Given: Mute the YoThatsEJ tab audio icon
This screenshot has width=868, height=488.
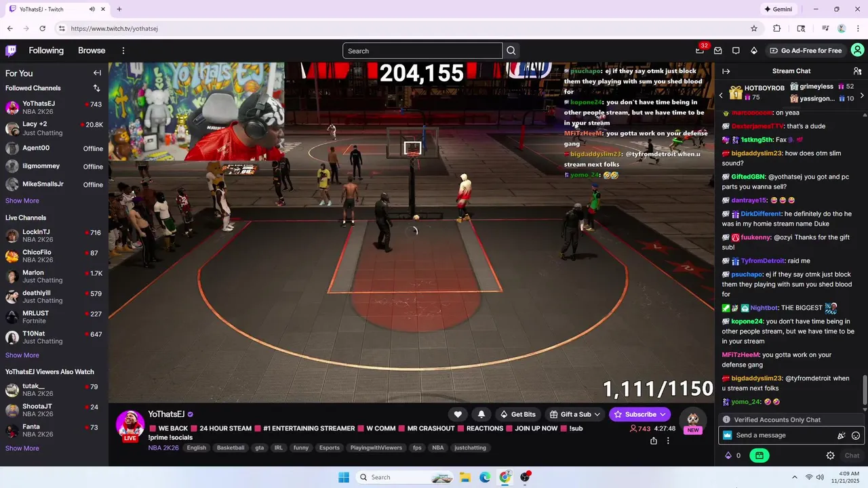Looking at the screenshot, I should [92, 9].
